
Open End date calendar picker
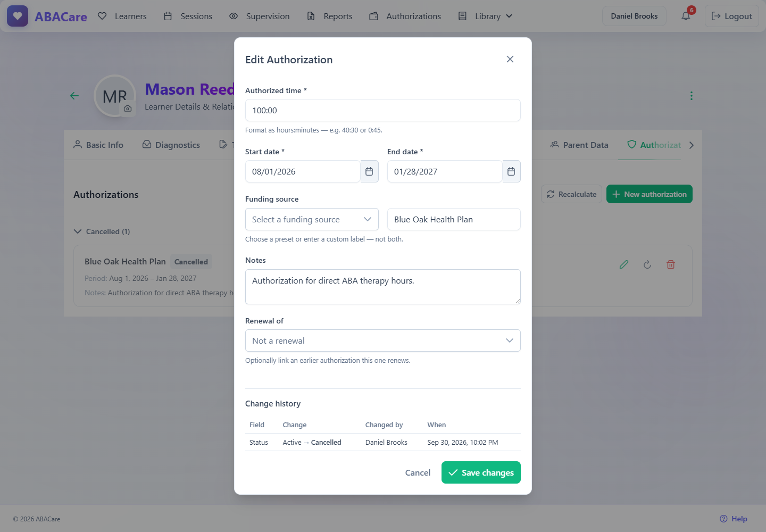click(x=511, y=171)
